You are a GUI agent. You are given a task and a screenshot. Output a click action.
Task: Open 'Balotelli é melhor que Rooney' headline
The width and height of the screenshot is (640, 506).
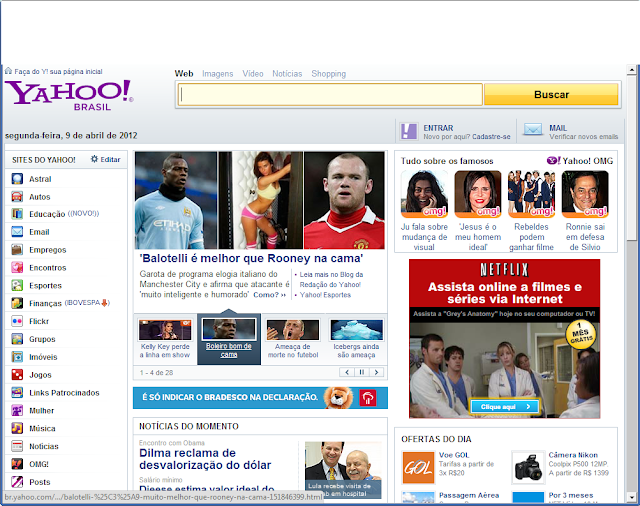[251, 258]
